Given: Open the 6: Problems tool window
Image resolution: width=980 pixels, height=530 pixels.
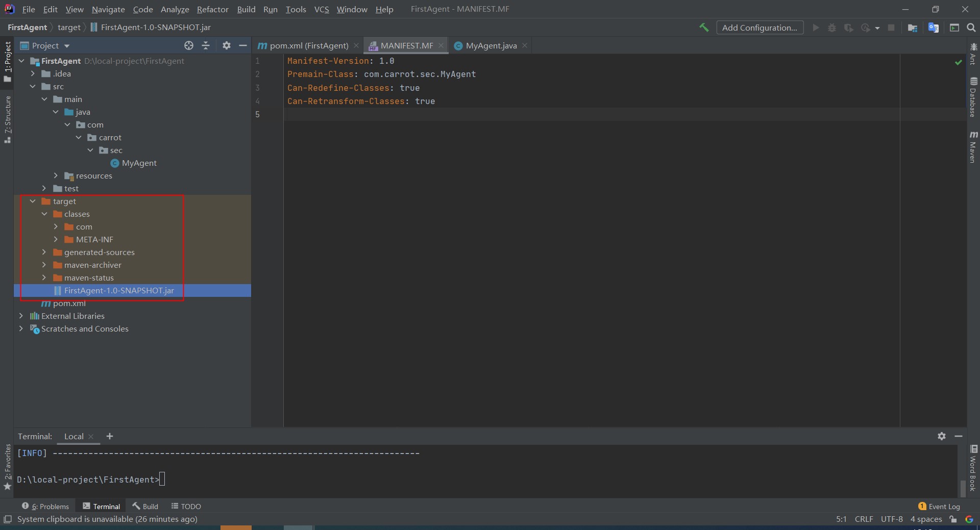Looking at the screenshot, I should point(45,507).
